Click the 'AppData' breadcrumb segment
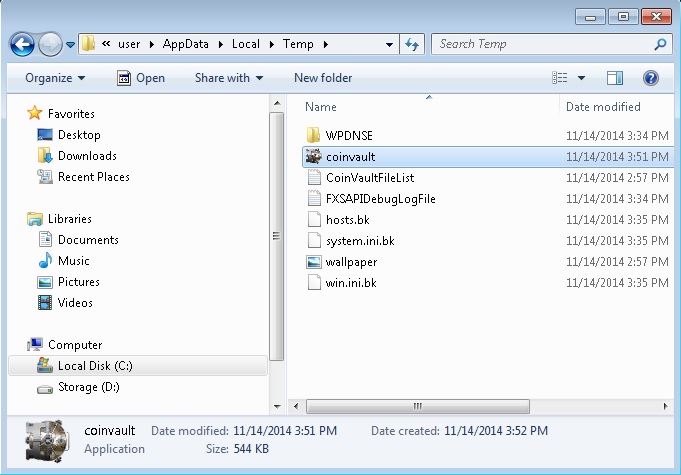 [185, 44]
